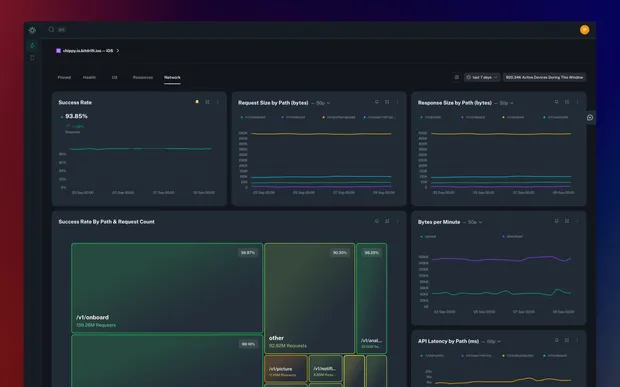The height and width of the screenshot is (387, 620).
Task: Expand Response Size by Path card fullscreen
Action: pyautogui.click(x=567, y=102)
